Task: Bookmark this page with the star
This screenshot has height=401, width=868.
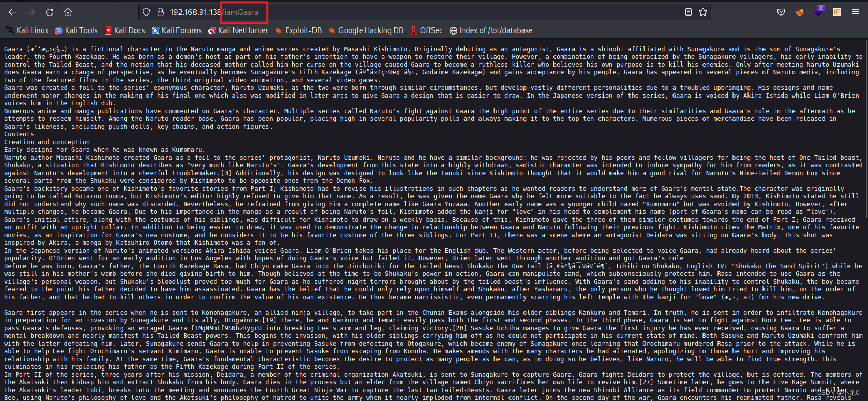Action: click(703, 12)
